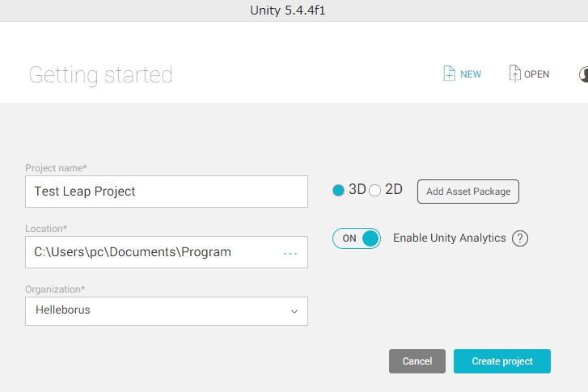Click the Unity Analytics help question mark
Viewport: 588px width, 392px height.
coord(520,238)
